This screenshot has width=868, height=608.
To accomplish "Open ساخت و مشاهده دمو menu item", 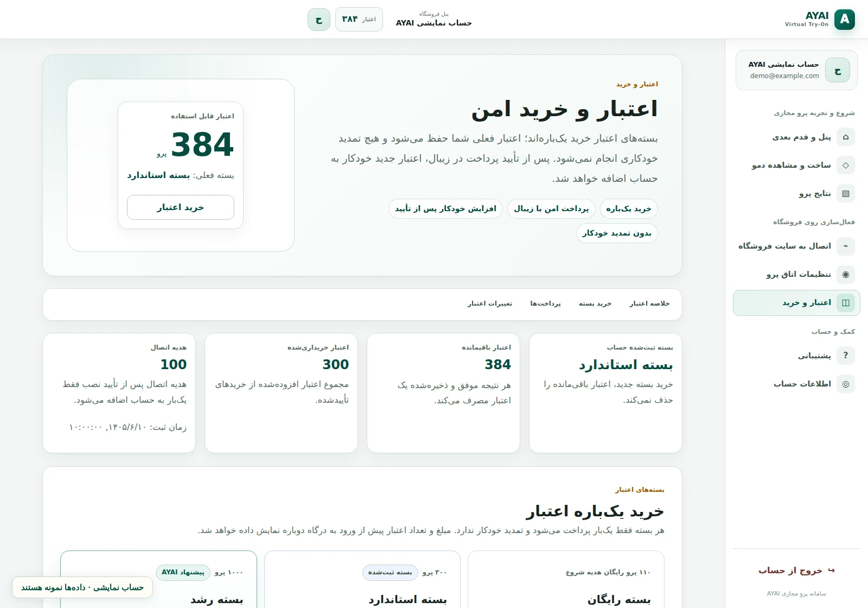I will [796, 165].
